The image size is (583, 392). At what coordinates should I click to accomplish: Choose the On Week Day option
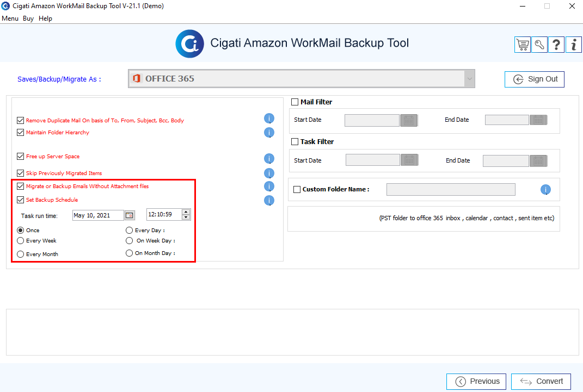pos(130,240)
